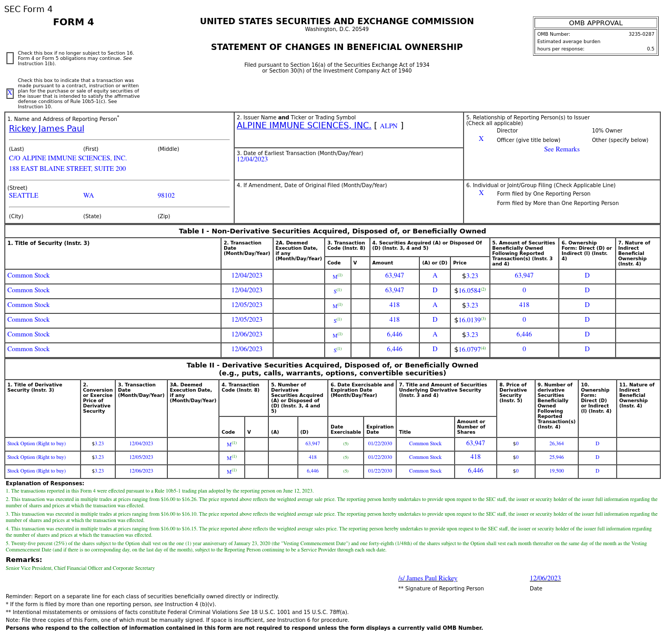Click the amount 6,446 in the 12/06/2023 M row of Table I

pos(395,334)
